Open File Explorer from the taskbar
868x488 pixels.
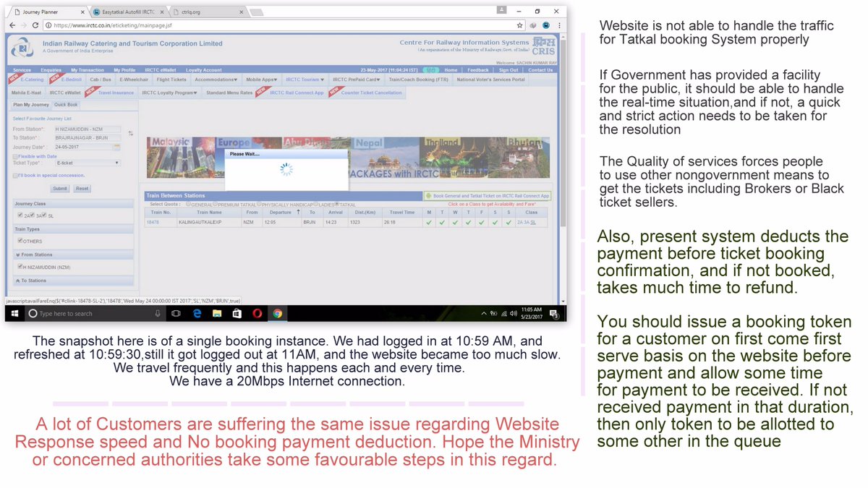point(216,314)
